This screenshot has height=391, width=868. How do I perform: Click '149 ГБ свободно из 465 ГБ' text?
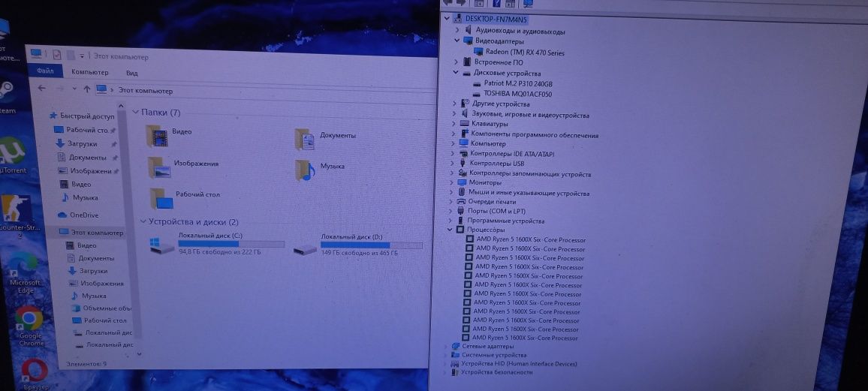(x=359, y=253)
